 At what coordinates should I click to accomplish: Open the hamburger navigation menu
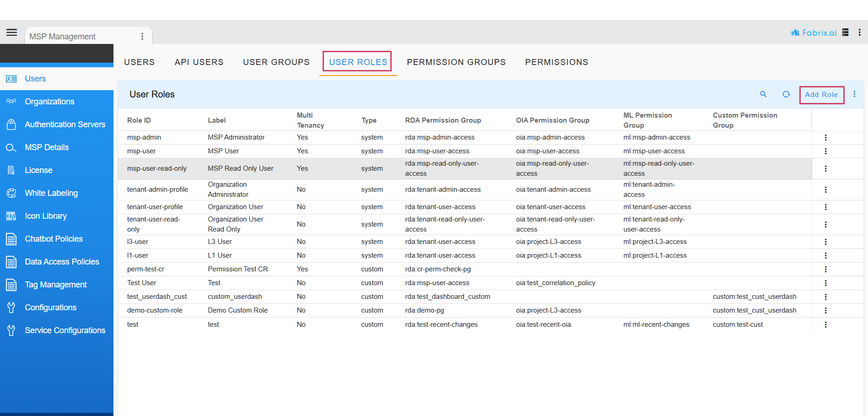coord(11,32)
